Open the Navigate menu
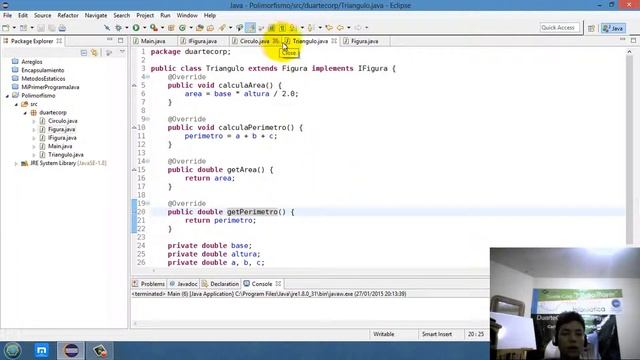640x360 pixels. (96, 16)
